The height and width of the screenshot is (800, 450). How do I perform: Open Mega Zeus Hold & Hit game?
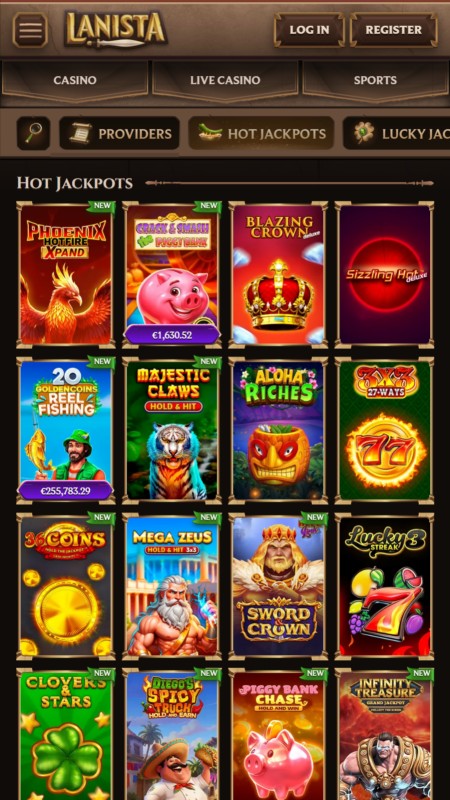pyautogui.click(x=172, y=586)
